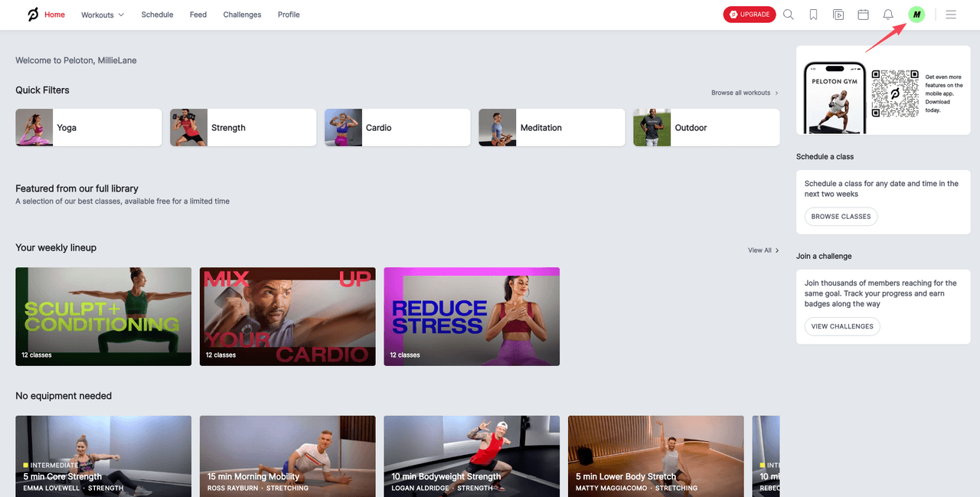Select the Yoga quick filter

pyautogui.click(x=88, y=127)
